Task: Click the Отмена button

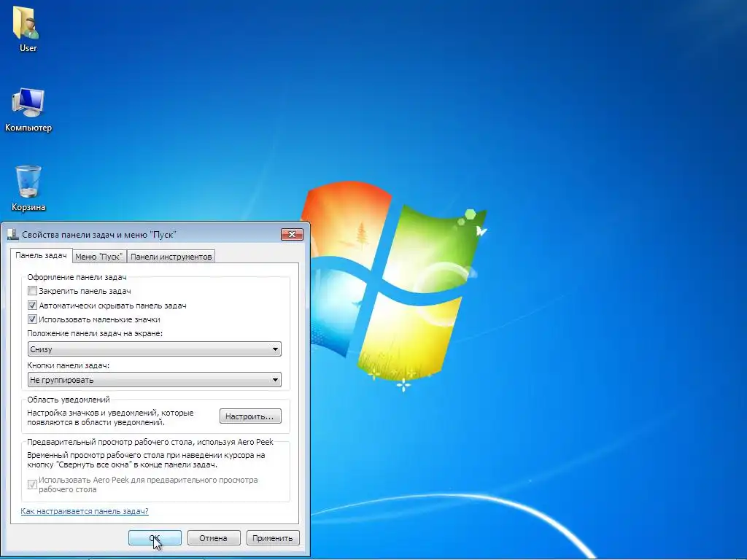Action: tap(214, 538)
